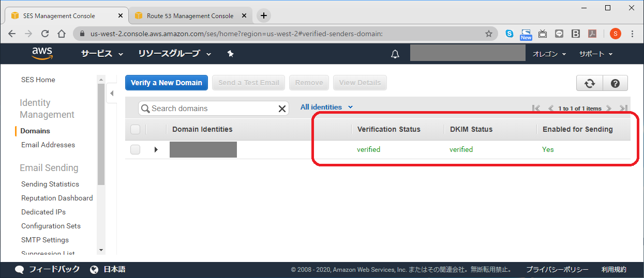The width and height of the screenshot is (644, 278).
Task: Open the All identities filter dropdown
Action: (x=326, y=107)
